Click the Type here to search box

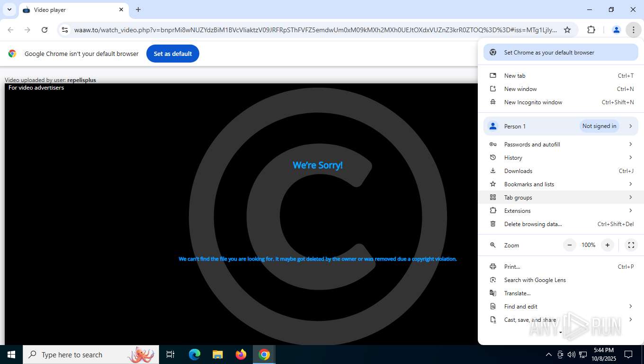pos(91,355)
